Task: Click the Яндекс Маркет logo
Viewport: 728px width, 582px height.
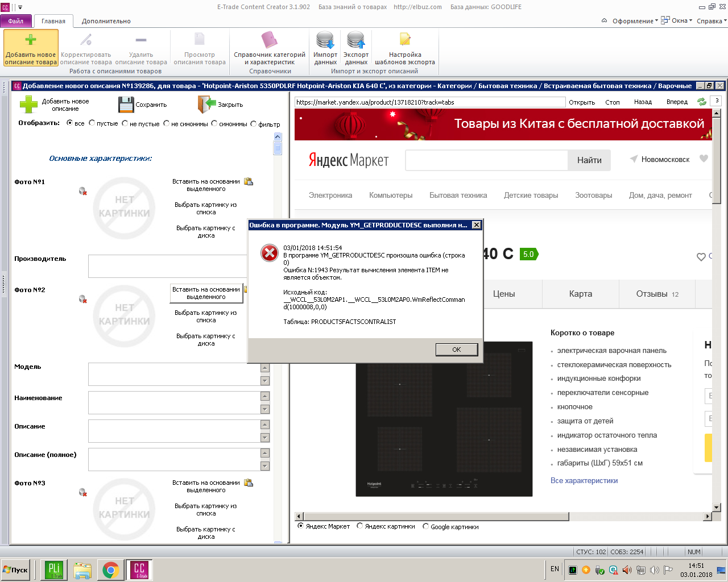Action: pos(348,160)
